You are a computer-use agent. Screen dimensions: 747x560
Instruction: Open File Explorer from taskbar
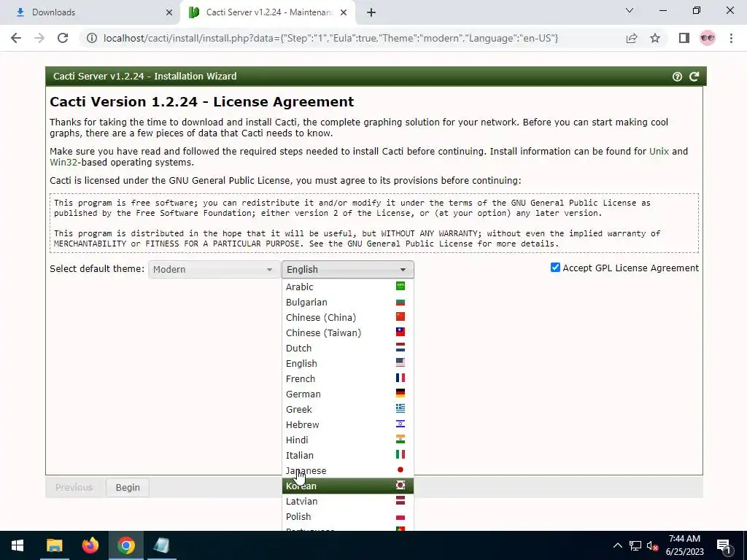tap(54, 545)
